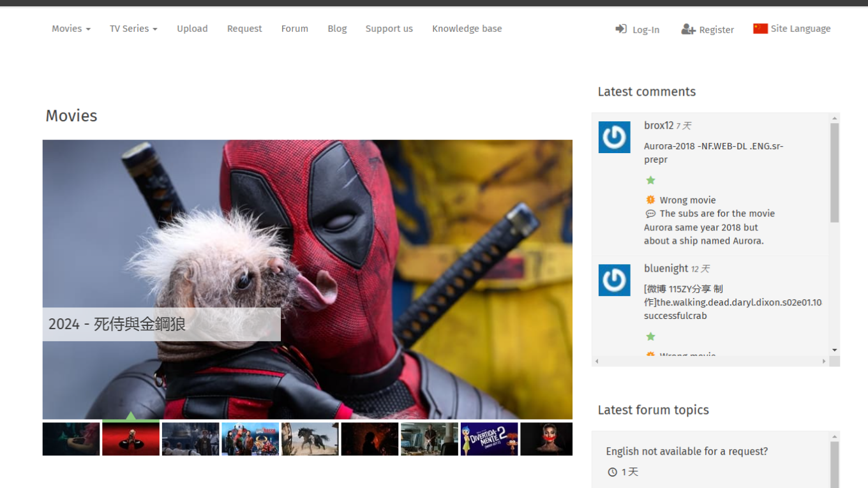Select the dark red silhouette thumbnail
The width and height of the screenshot is (868, 488).
point(370,439)
